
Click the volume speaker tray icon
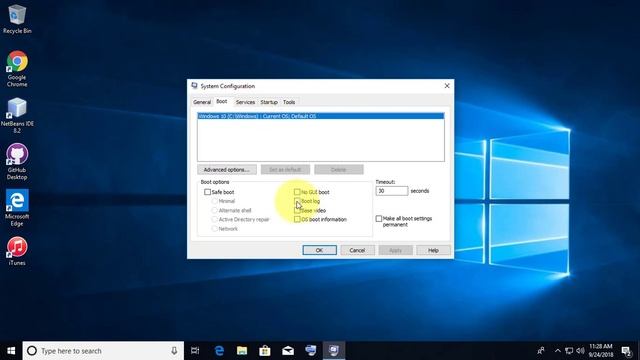580,351
